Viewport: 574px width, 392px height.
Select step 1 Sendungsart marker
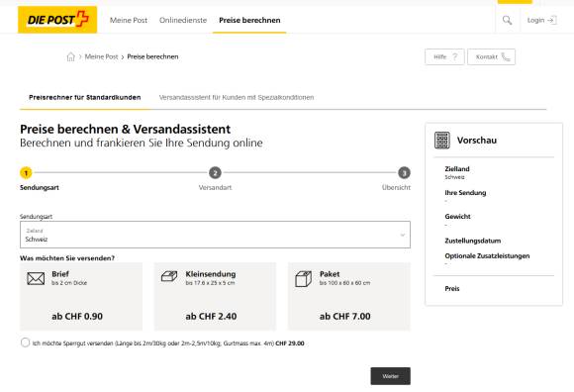point(26,173)
